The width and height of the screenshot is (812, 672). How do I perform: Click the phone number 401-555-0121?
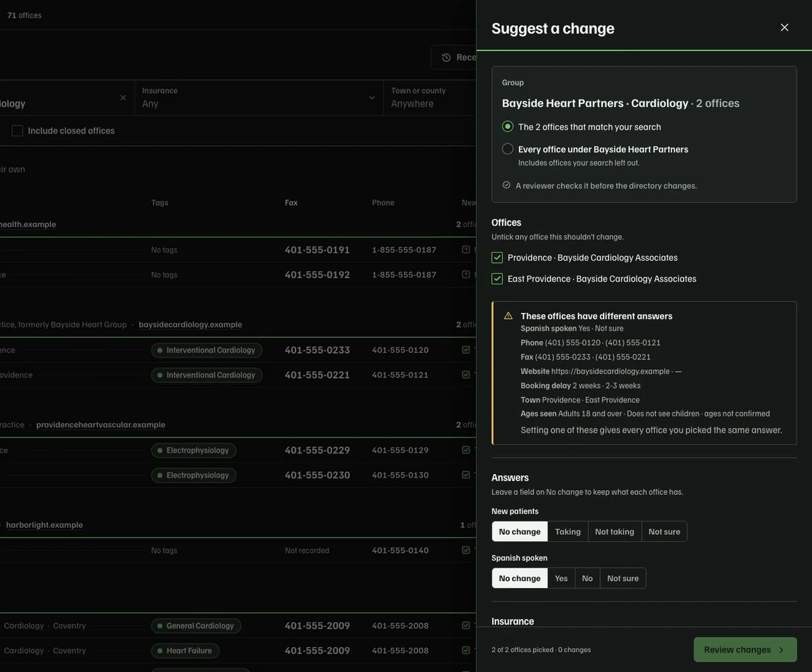pyautogui.click(x=401, y=375)
